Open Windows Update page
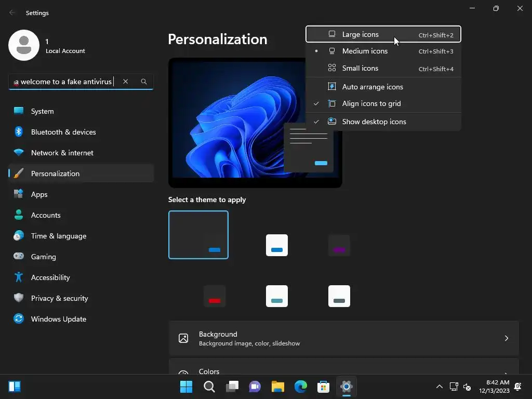This screenshot has width=532, height=399. tap(81, 319)
